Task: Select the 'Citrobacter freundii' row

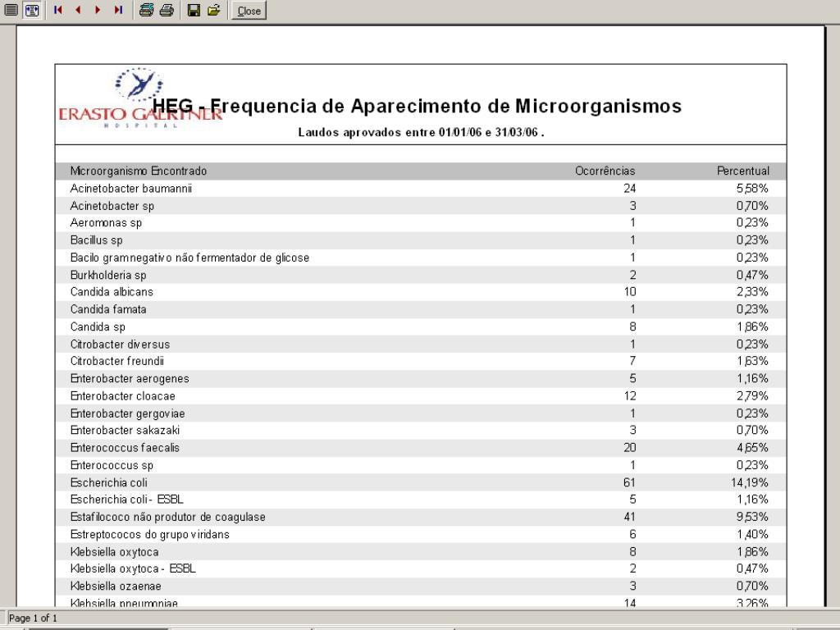Action: (x=421, y=361)
